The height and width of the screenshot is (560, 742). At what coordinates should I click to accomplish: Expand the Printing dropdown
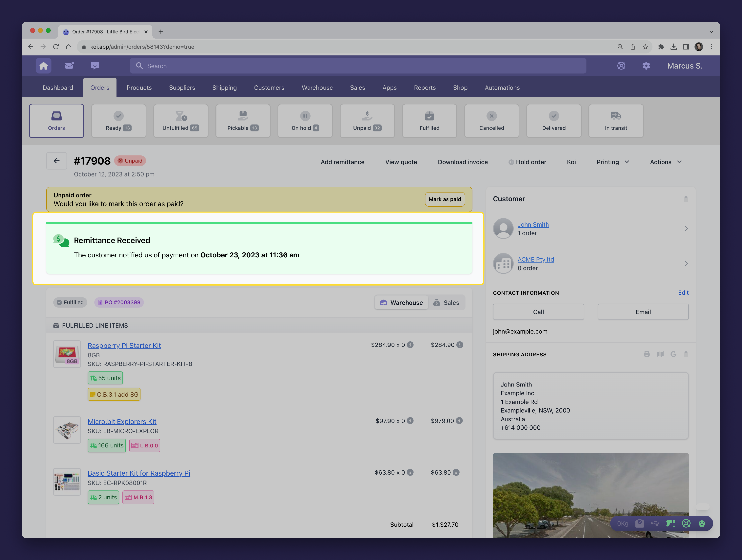(612, 162)
